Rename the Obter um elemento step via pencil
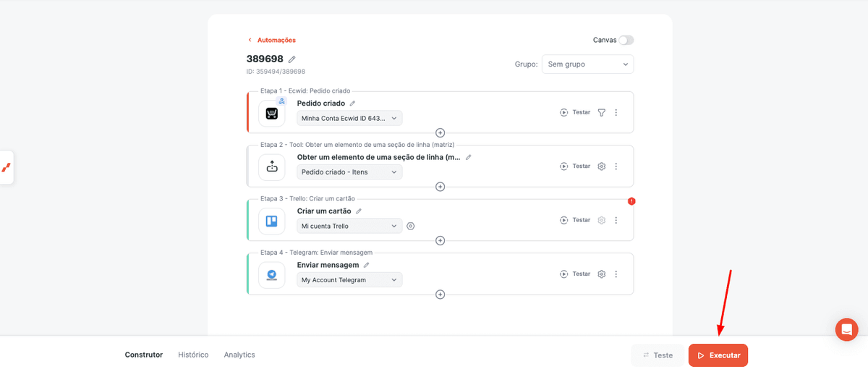This screenshot has height=372, width=868. point(468,157)
